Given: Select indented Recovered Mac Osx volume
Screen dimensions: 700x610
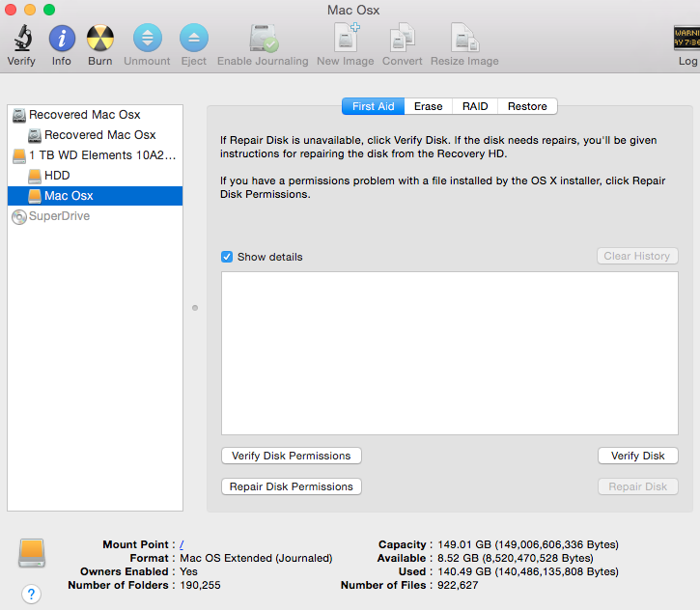Looking at the screenshot, I should pos(95,135).
